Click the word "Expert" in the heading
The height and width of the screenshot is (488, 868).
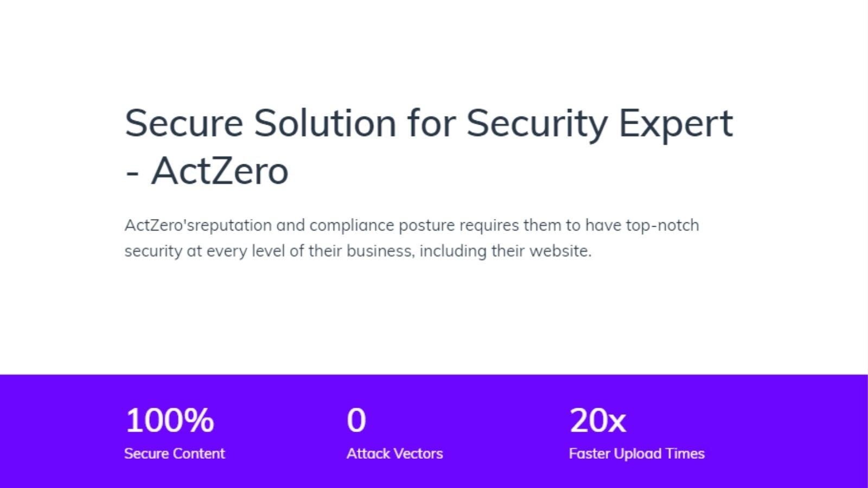click(675, 125)
